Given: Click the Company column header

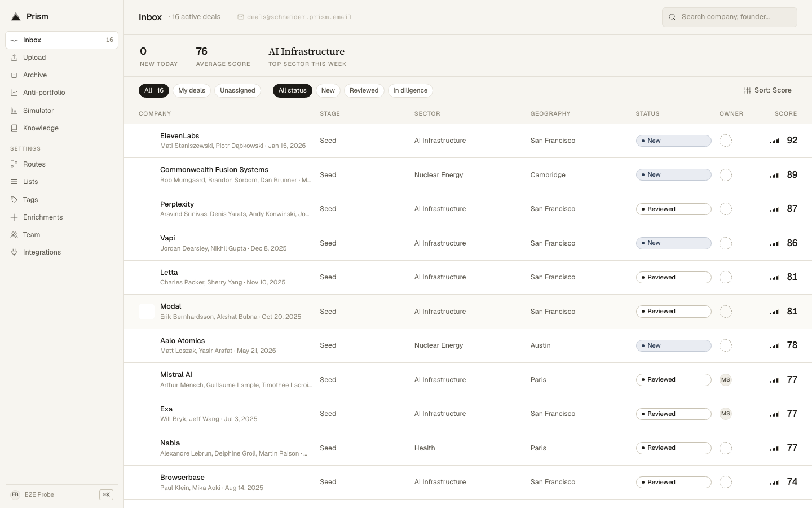Looking at the screenshot, I should 155,114.
